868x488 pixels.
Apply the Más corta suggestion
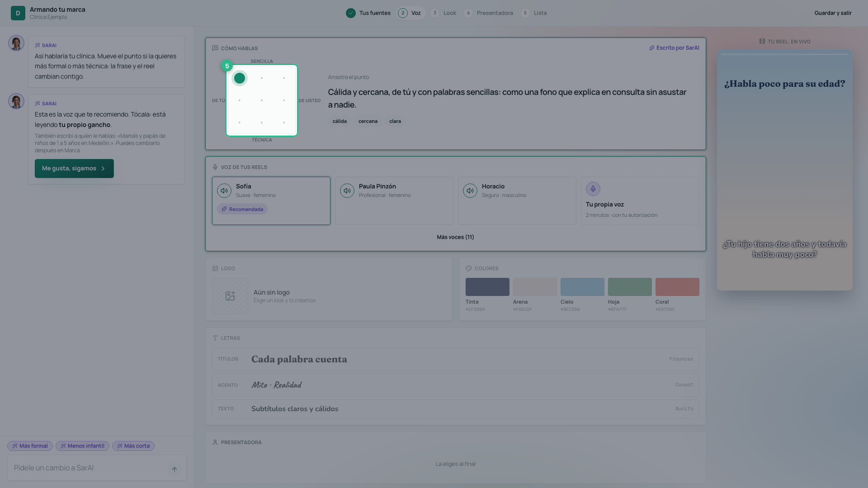pos(133,446)
